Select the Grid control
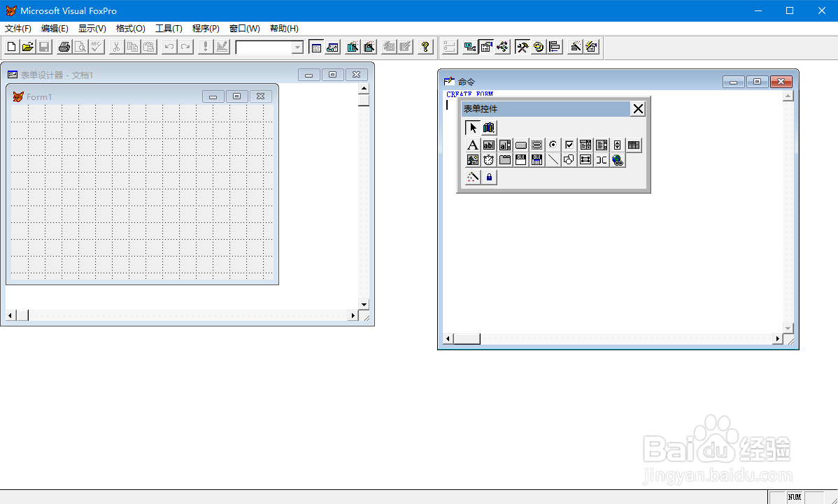 [634, 145]
